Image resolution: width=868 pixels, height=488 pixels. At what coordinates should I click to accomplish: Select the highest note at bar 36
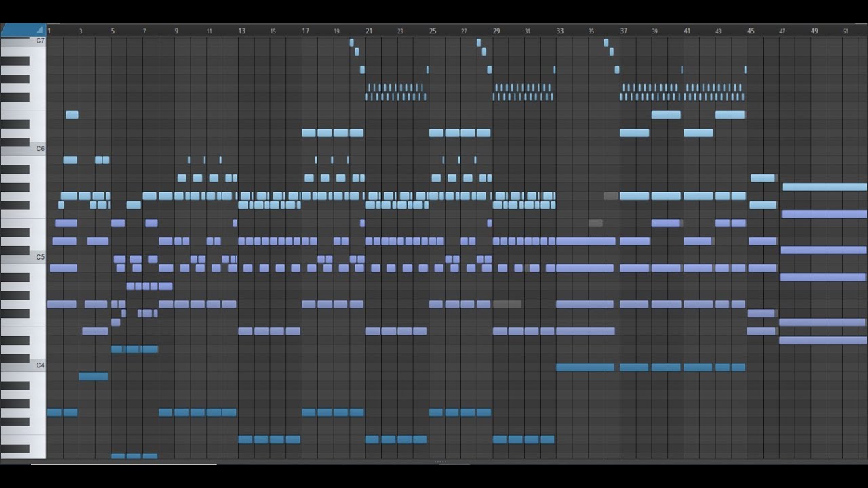(x=606, y=43)
